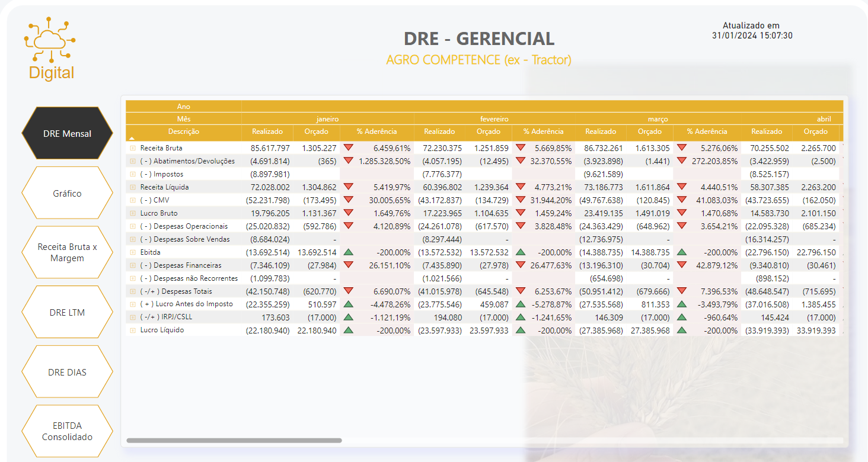Click janeiro green triangle for Ebitda
This screenshot has height=462, width=868.
(349, 252)
